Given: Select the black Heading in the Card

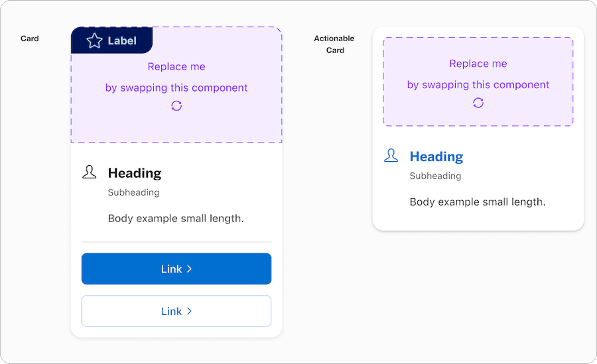Looking at the screenshot, I should click(x=135, y=173).
